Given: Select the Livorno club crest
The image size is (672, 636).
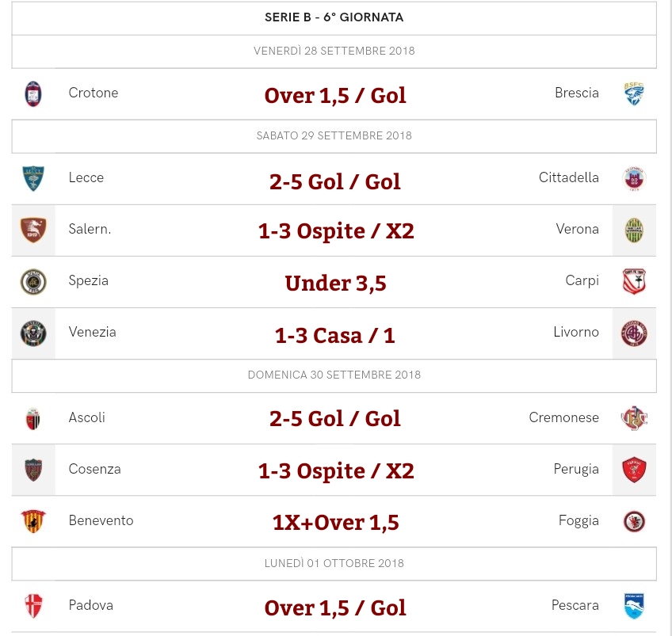Looking at the screenshot, I should (634, 333).
